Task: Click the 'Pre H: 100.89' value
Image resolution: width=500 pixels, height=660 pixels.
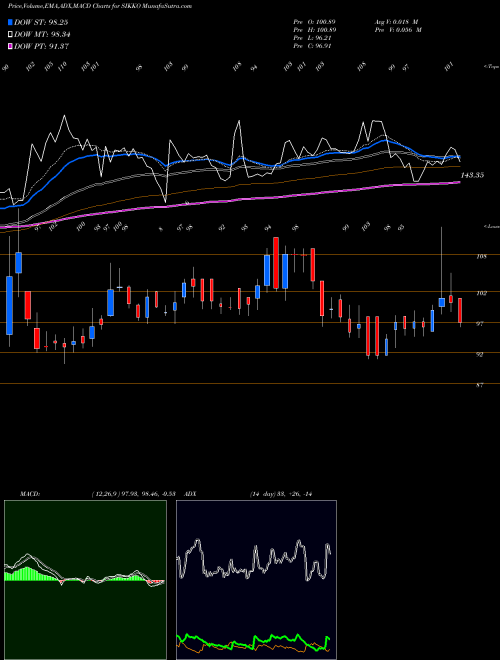Action: pos(314,30)
